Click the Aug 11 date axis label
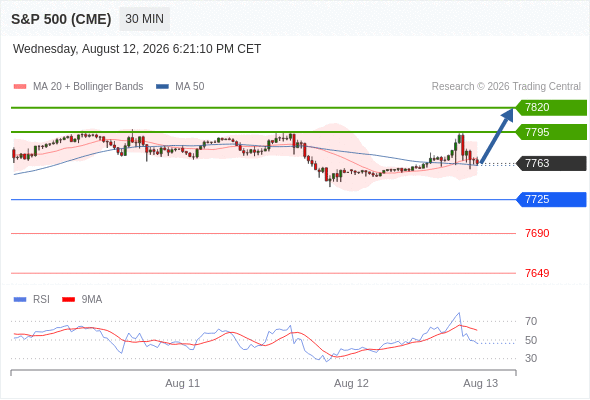590x400 pixels. [x=182, y=383]
